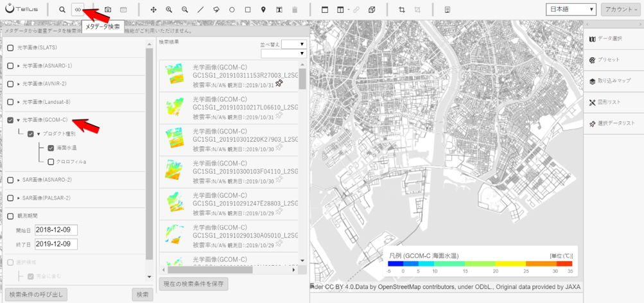Open the document notebook icon in toolbar

click(x=448, y=10)
